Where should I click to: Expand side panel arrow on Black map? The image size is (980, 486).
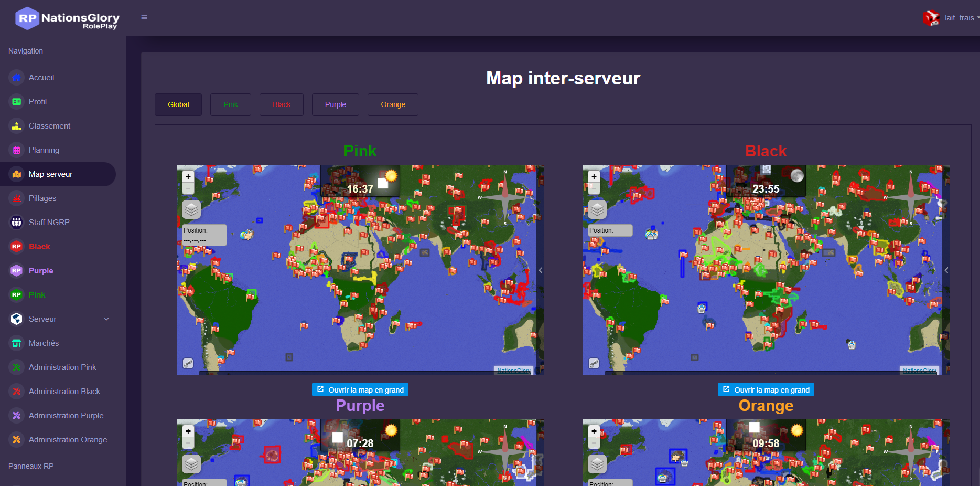coord(946,270)
